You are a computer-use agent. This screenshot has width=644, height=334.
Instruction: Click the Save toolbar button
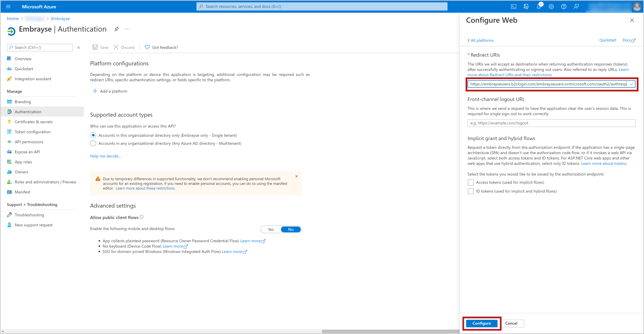pyautogui.click(x=101, y=47)
